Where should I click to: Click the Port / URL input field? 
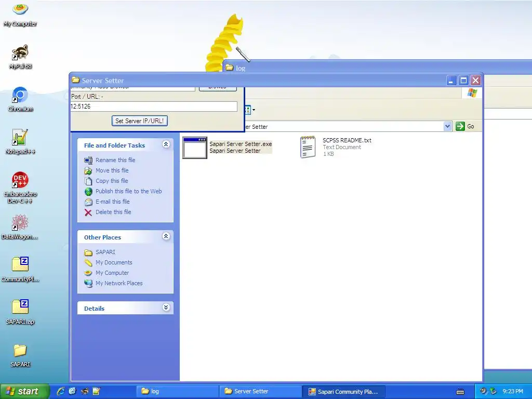pyautogui.click(x=154, y=107)
